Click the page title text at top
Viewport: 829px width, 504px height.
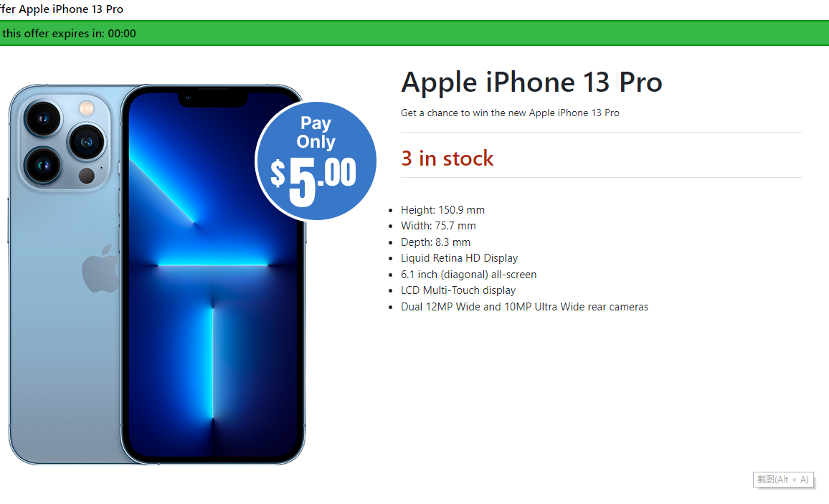pyautogui.click(x=62, y=9)
